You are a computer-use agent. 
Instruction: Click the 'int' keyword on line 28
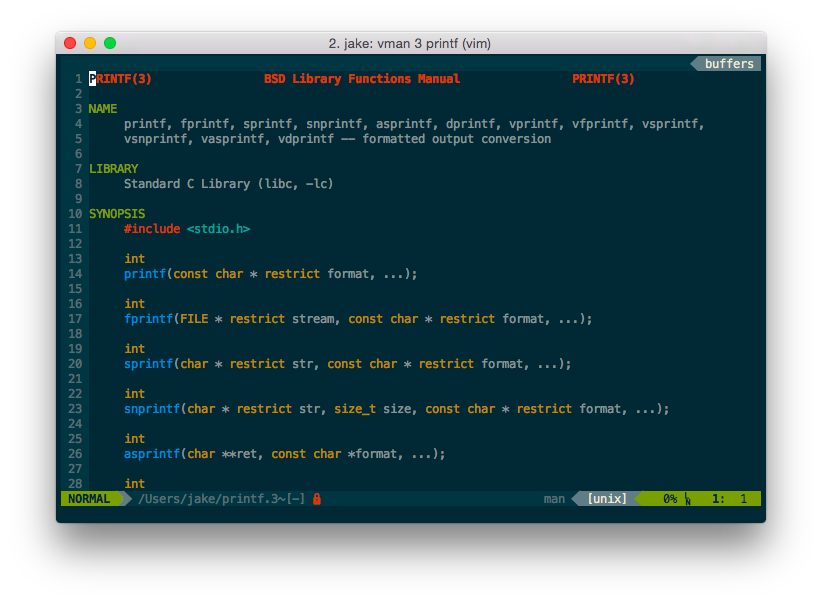(134, 483)
